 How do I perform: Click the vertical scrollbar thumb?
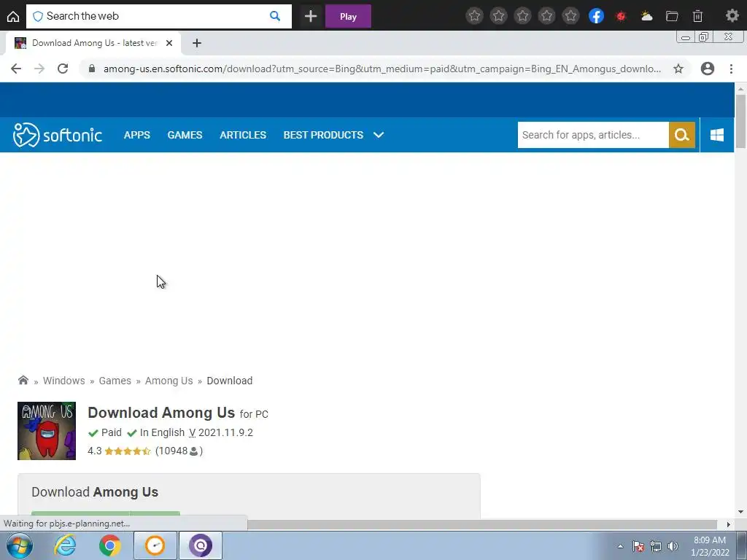point(740,122)
